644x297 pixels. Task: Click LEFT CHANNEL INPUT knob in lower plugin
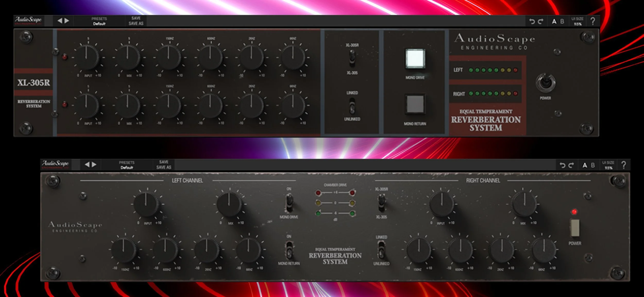[x=146, y=204]
